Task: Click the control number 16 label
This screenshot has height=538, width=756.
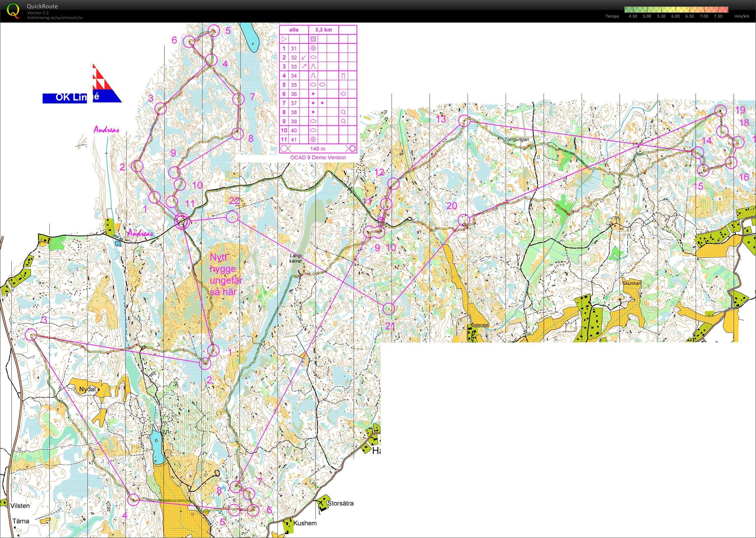Action: [x=744, y=177]
